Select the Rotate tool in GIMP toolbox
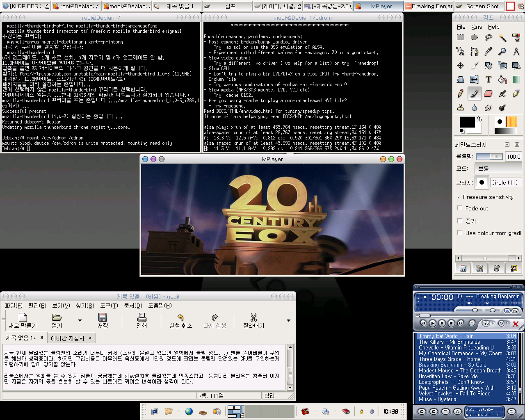 (488, 66)
